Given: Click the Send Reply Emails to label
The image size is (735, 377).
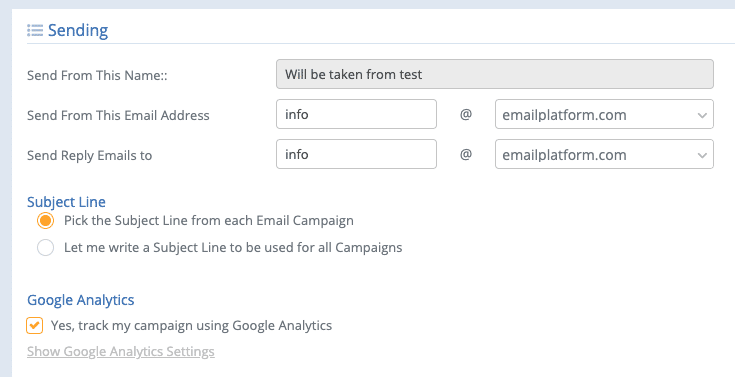Looking at the screenshot, I should (90, 155).
